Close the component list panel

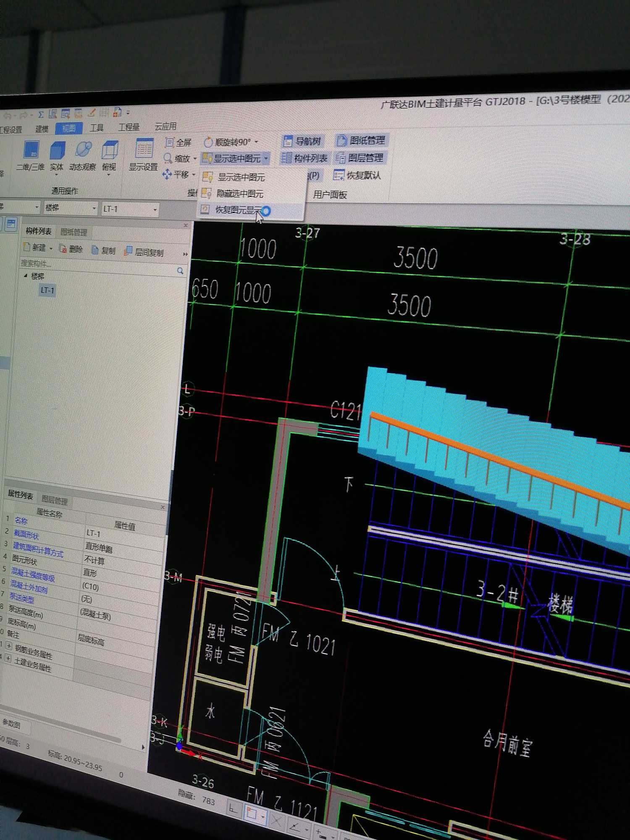186,226
